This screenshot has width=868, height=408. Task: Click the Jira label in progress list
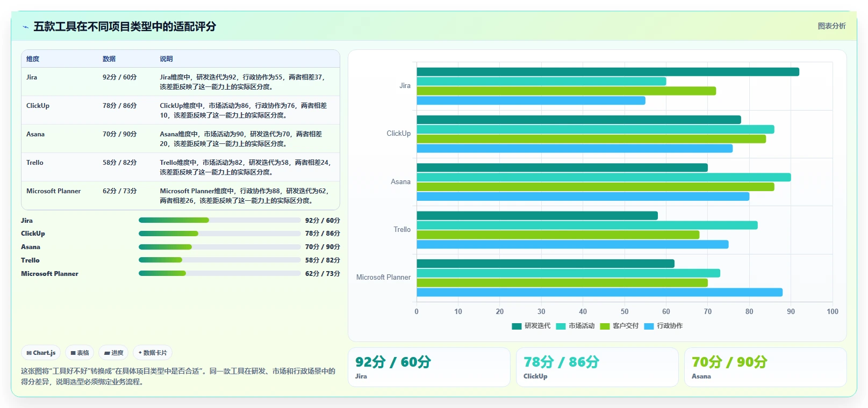click(27, 221)
